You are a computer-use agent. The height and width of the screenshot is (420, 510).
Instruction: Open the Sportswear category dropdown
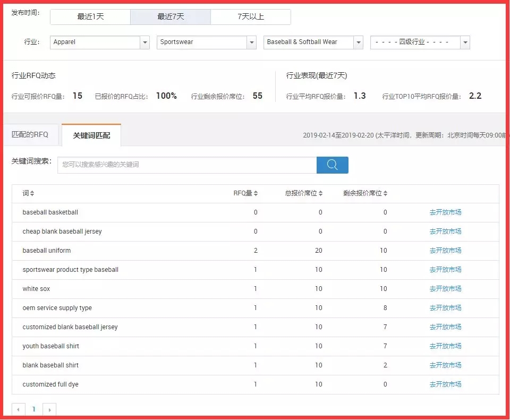(x=251, y=42)
